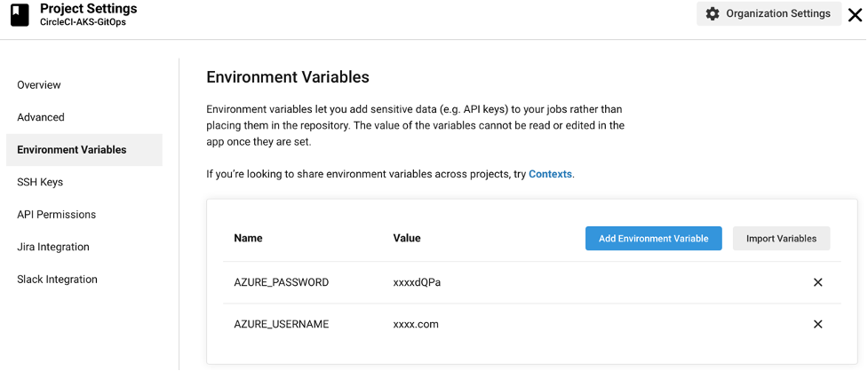868x371 pixels.
Task: Follow the Contexts link
Action: pos(550,174)
